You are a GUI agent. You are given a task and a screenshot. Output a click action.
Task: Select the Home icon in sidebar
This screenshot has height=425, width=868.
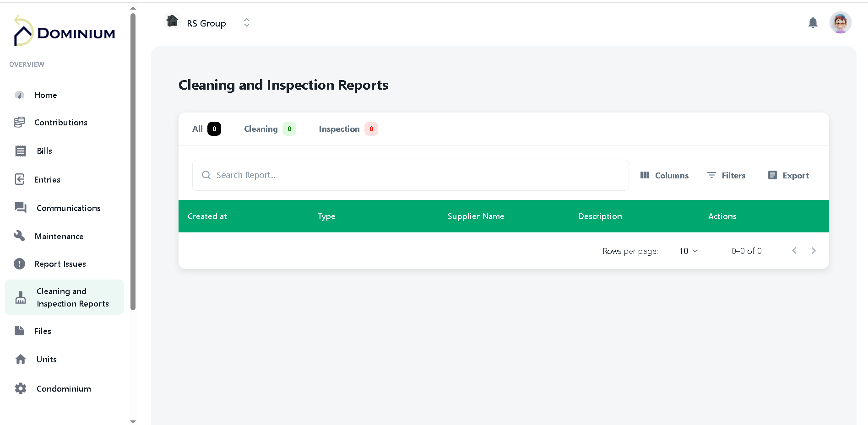pos(20,95)
